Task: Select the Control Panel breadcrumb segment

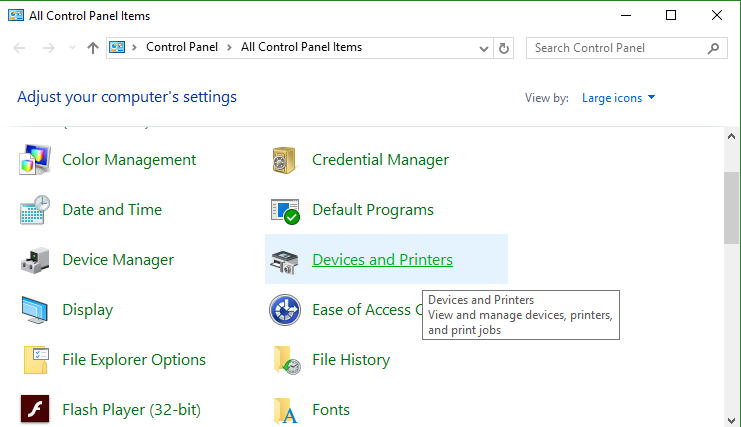Action: tap(181, 47)
